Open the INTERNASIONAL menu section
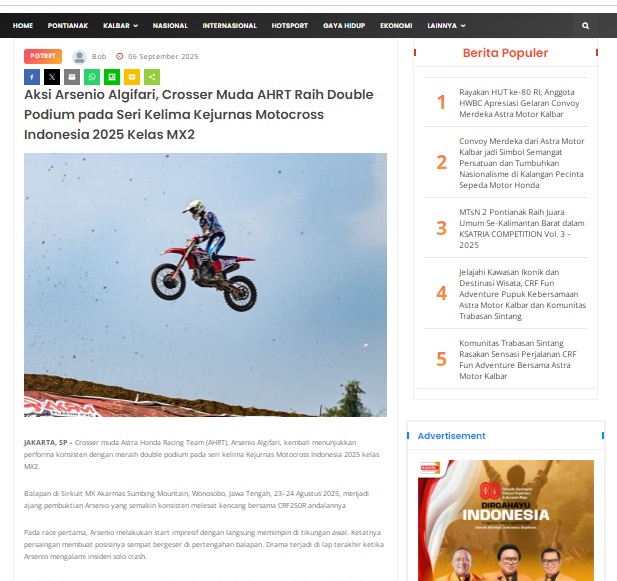Image resolution: width=617 pixels, height=581 pixels. pyautogui.click(x=229, y=26)
